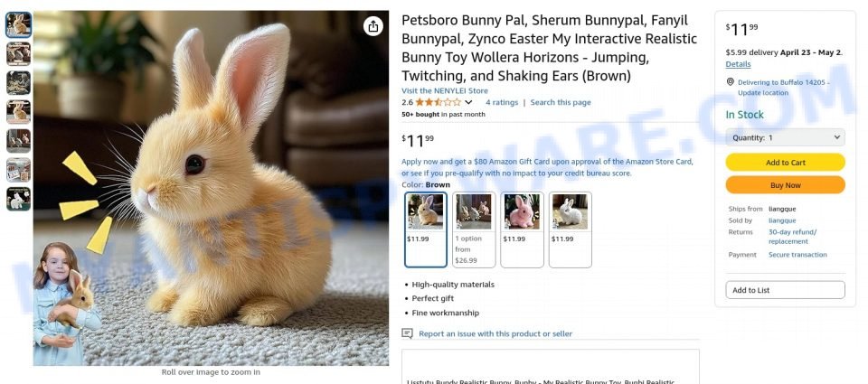Choose the pink bunny color swatch
Image resolution: width=868 pixels, height=384 pixels.
522,229
